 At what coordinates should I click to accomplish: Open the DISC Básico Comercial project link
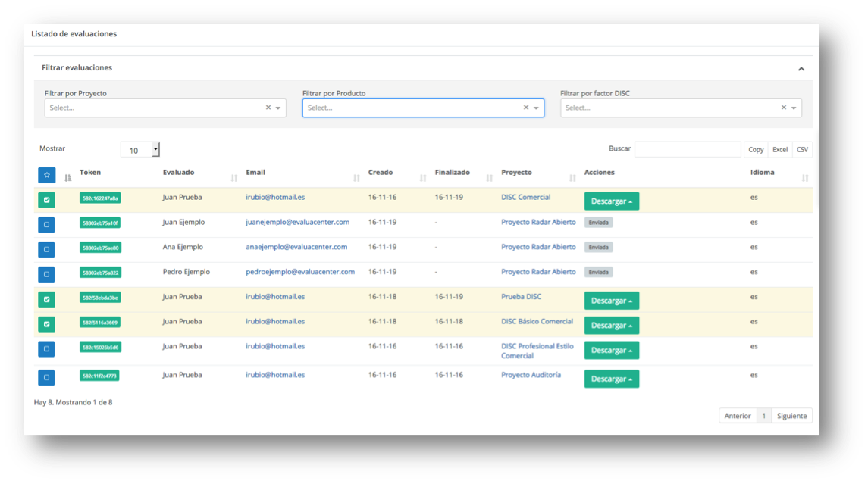click(537, 322)
